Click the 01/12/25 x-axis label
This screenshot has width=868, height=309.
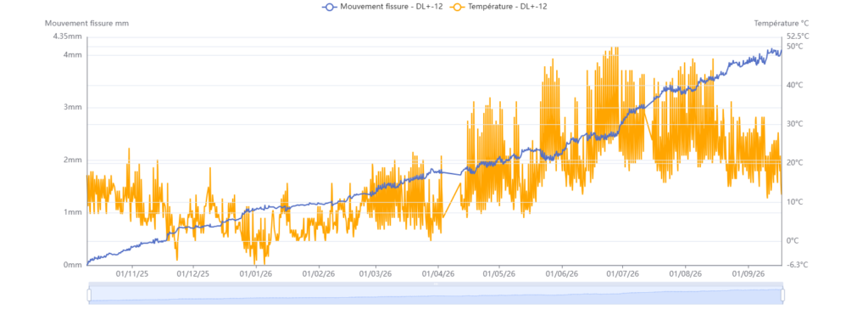[193, 273]
